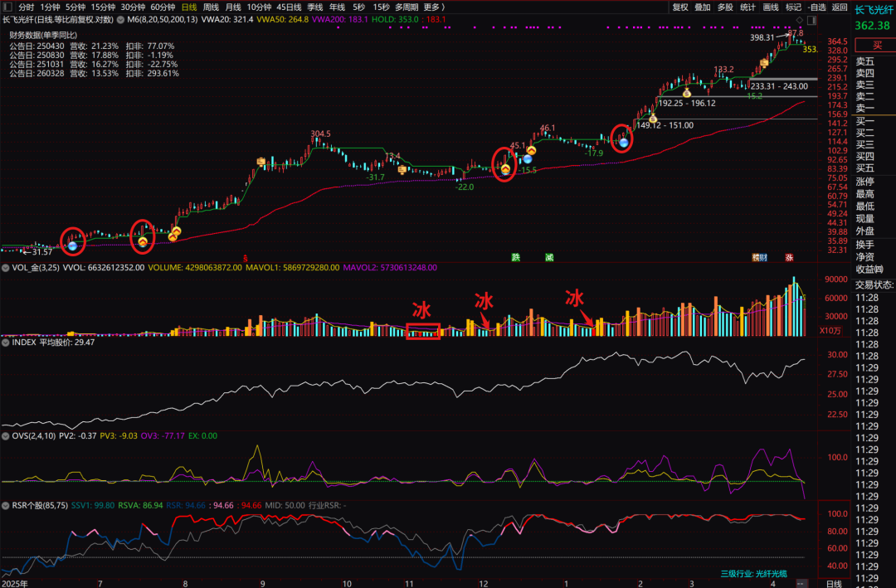Click the money bag marker near the 13.4 label
This screenshot has width=896, height=588.
tap(402, 169)
